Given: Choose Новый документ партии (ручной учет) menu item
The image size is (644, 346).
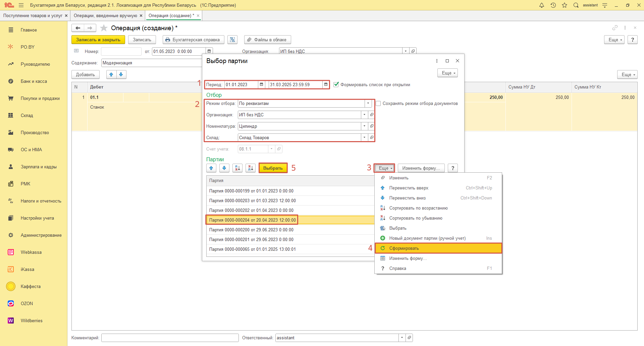Looking at the screenshot, I should [427, 238].
